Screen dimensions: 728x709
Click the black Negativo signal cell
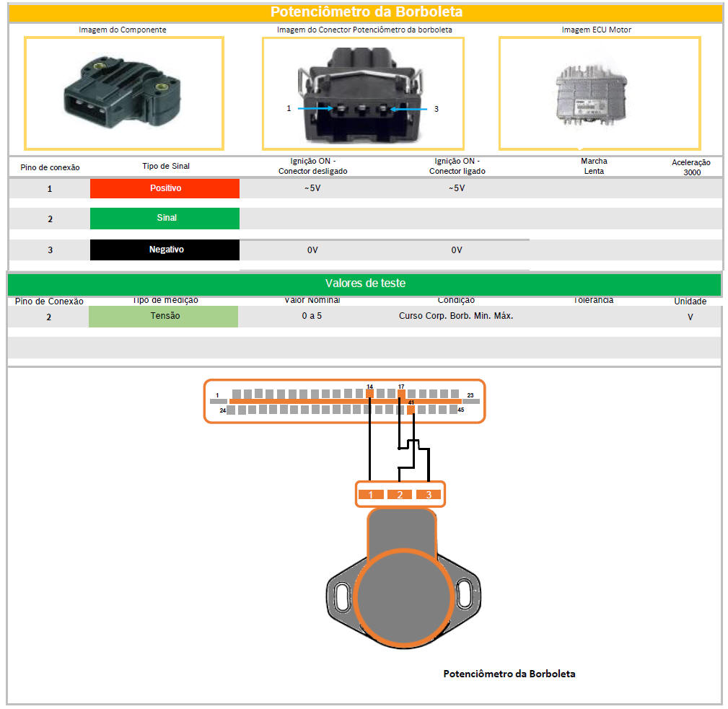165,250
